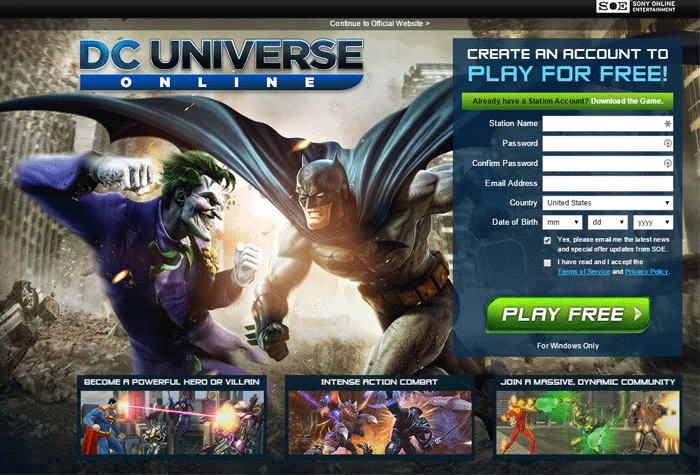Click the DC Universe Online logo
This screenshot has width=700, height=475.
221,64
